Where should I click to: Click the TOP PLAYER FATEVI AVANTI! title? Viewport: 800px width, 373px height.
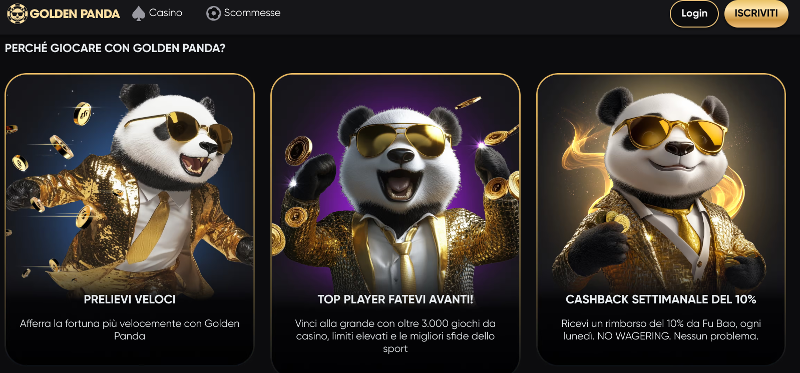(x=395, y=300)
